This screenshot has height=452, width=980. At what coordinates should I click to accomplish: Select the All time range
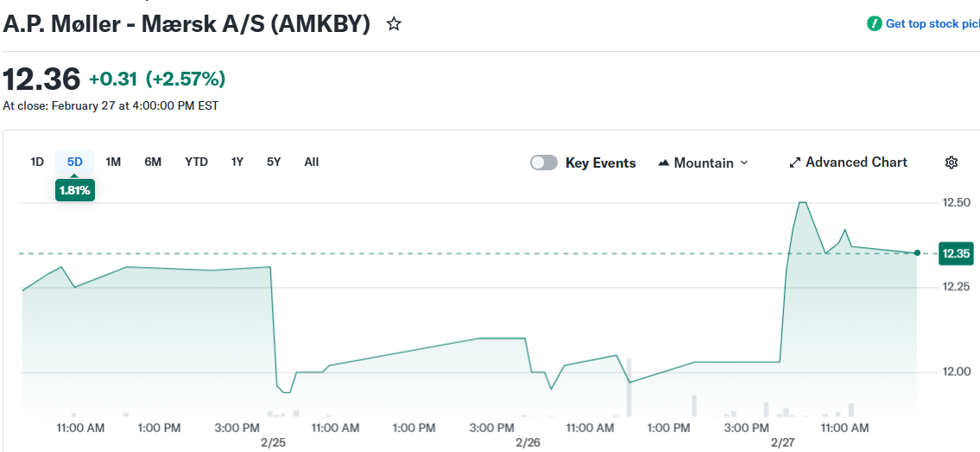click(x=312, y=162)
